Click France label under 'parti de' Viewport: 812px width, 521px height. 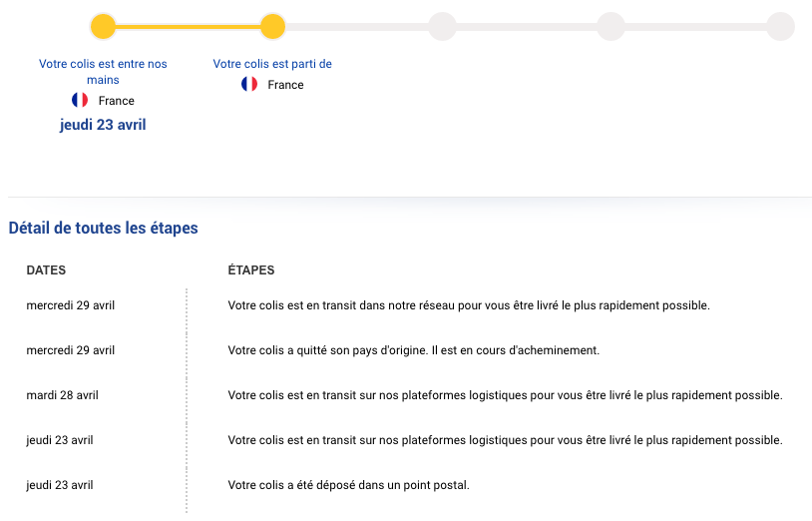pyautogui.click(x=285, y=85)
